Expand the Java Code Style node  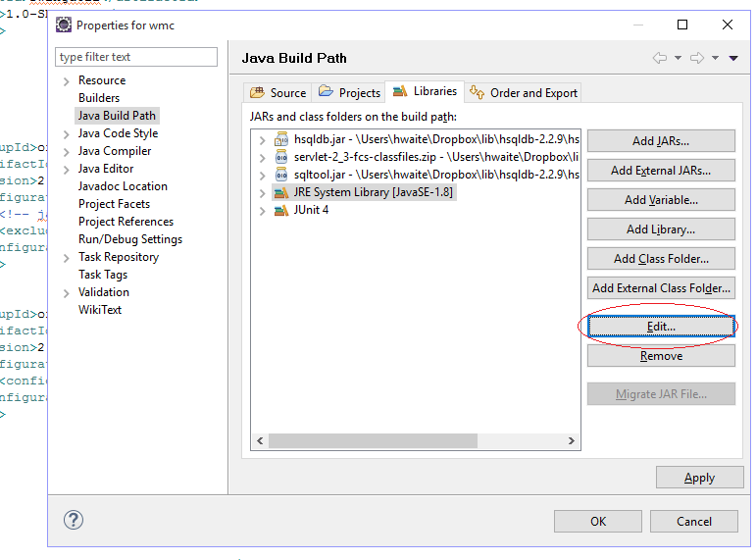[x=67, y=134]
